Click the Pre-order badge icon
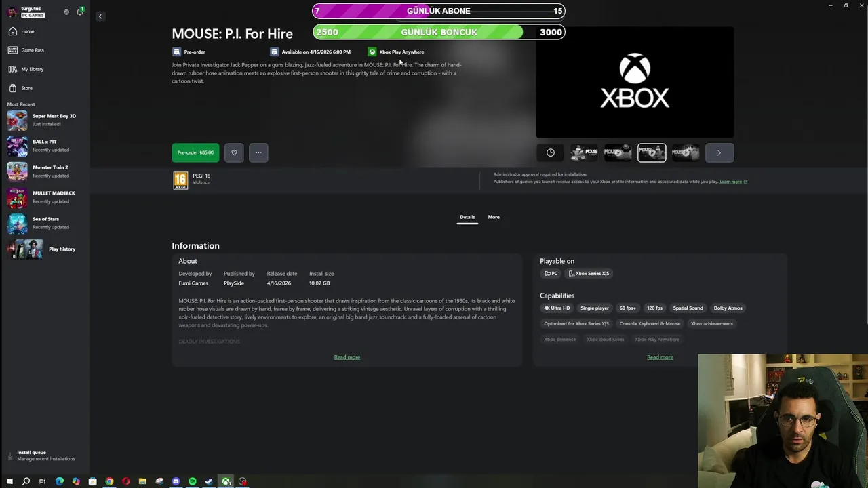Viewport: 868px width, 488px height. 176,52
